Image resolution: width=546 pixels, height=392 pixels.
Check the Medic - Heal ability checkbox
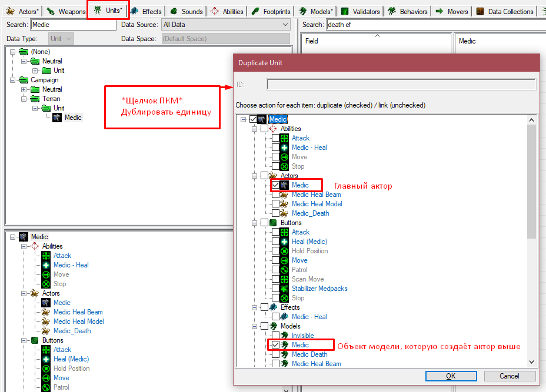[x=275, y=148]
